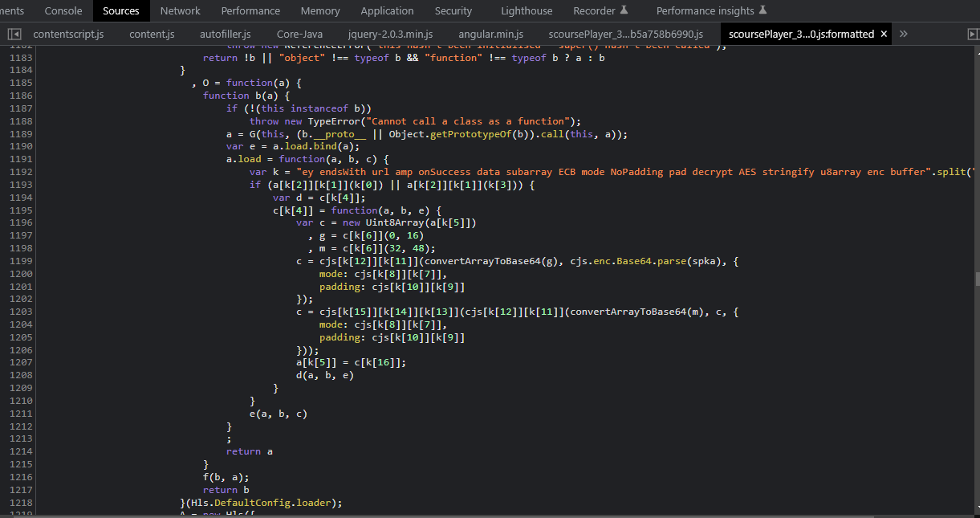Close the scoursePlayer formatted file tab
The height and width of the screenshot is (518, 980).
884,35
